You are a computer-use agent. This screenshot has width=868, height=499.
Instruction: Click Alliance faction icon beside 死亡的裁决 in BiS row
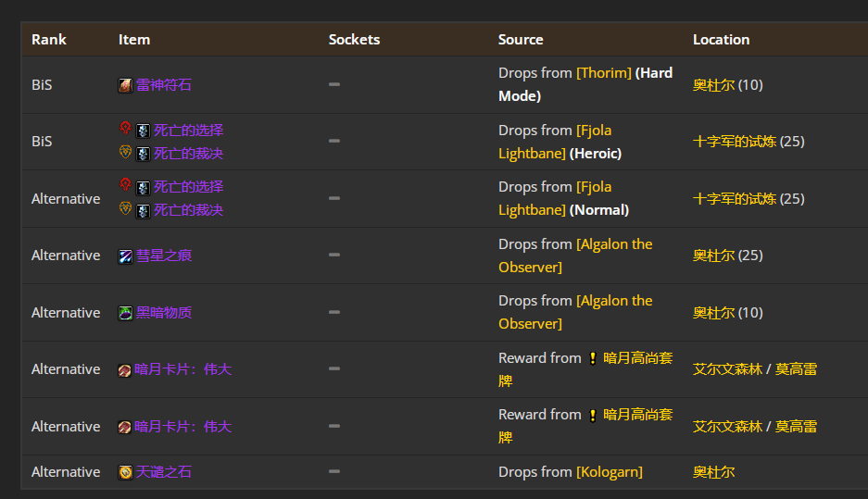pyautogui.click(x=126, y=152)
